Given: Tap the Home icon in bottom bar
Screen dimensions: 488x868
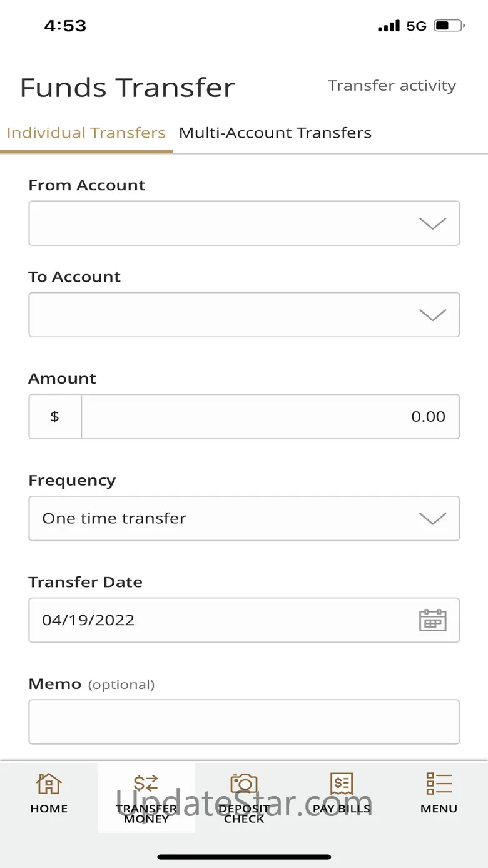Looking at the screenshot, I should 49,784.
